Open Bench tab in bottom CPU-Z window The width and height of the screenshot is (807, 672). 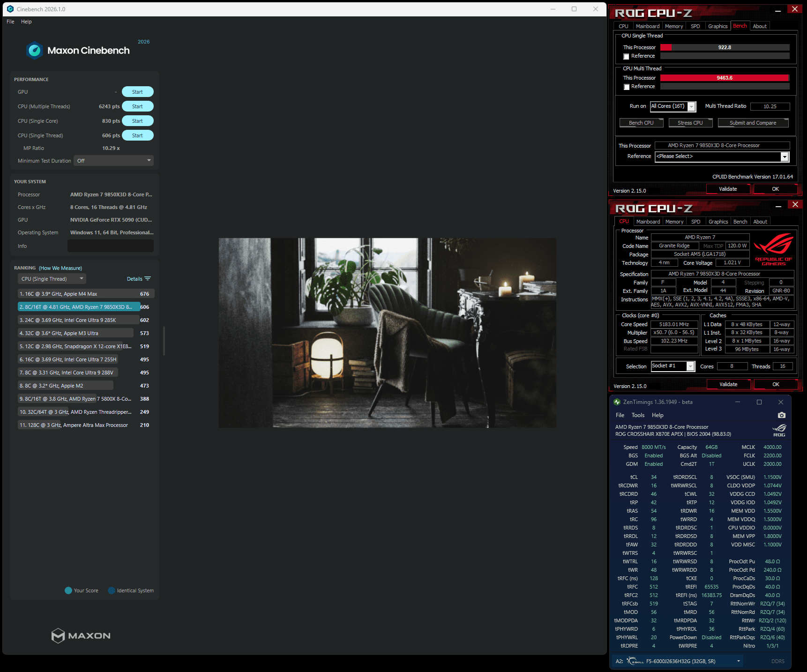point(740,222)
